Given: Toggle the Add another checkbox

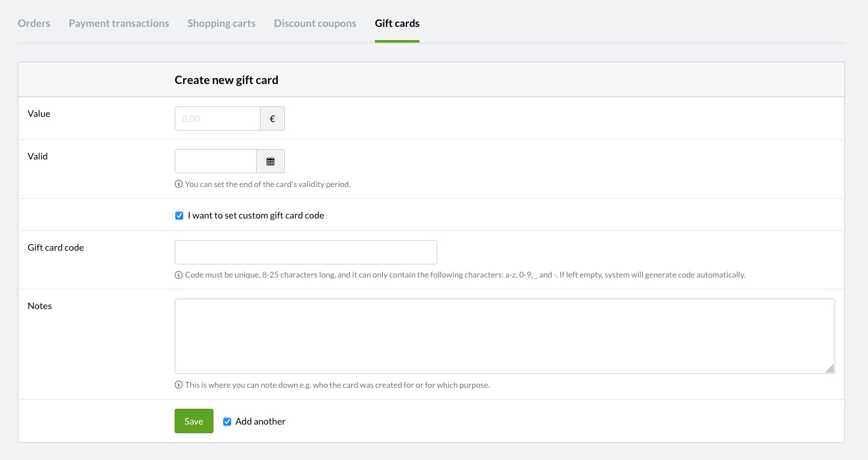Looking at the screenshot, I should tap(227, 421).
